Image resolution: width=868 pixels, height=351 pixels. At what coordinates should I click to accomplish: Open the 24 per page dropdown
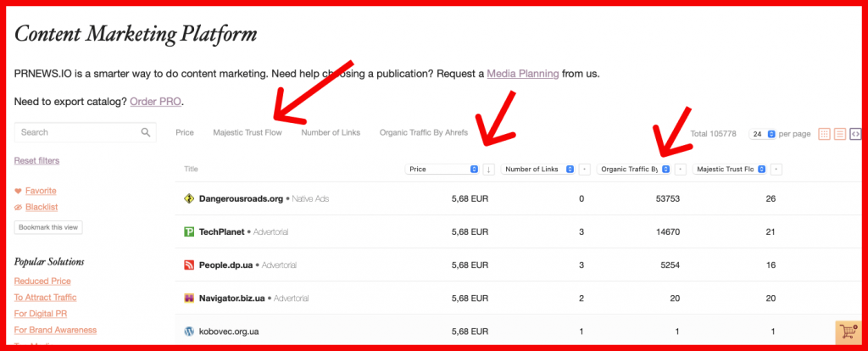763,134
